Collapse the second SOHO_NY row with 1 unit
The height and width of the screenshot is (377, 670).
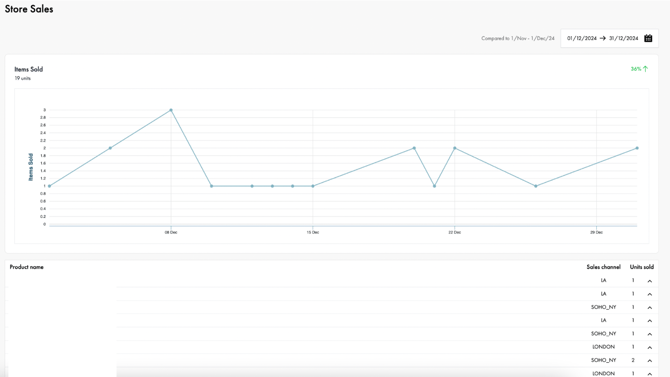coord(649,334)
